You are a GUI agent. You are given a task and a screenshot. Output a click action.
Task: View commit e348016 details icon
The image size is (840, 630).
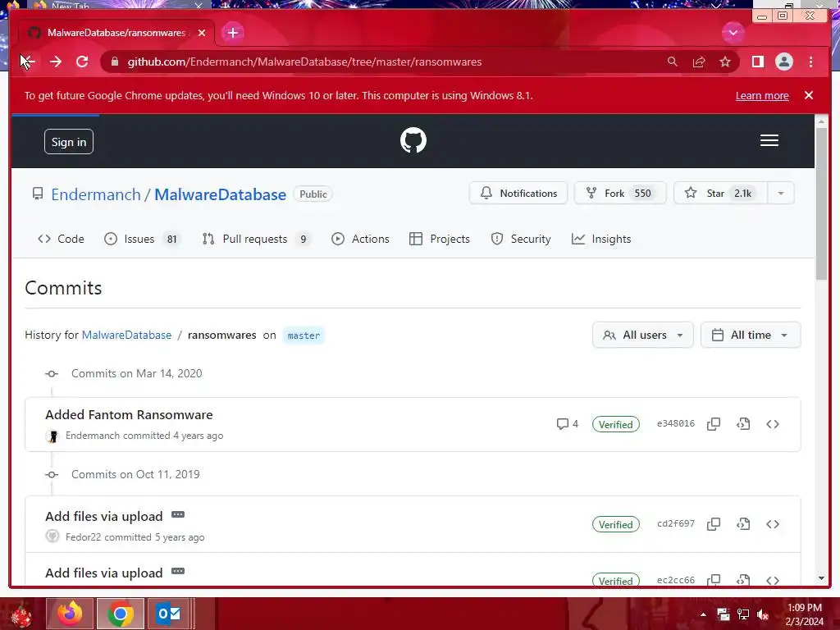coord(742,424)
